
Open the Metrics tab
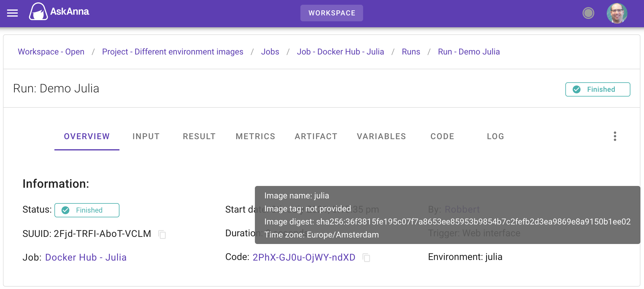coord(255,136)
